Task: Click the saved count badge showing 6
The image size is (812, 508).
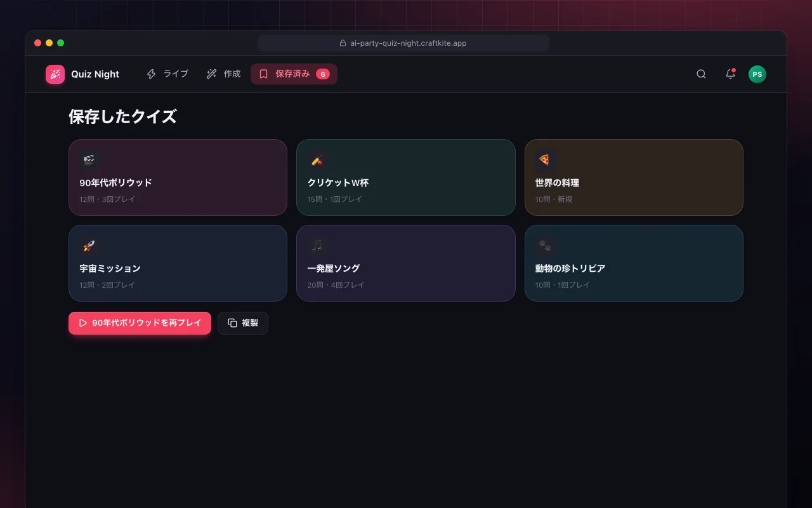Action: [x=323, y=74]
